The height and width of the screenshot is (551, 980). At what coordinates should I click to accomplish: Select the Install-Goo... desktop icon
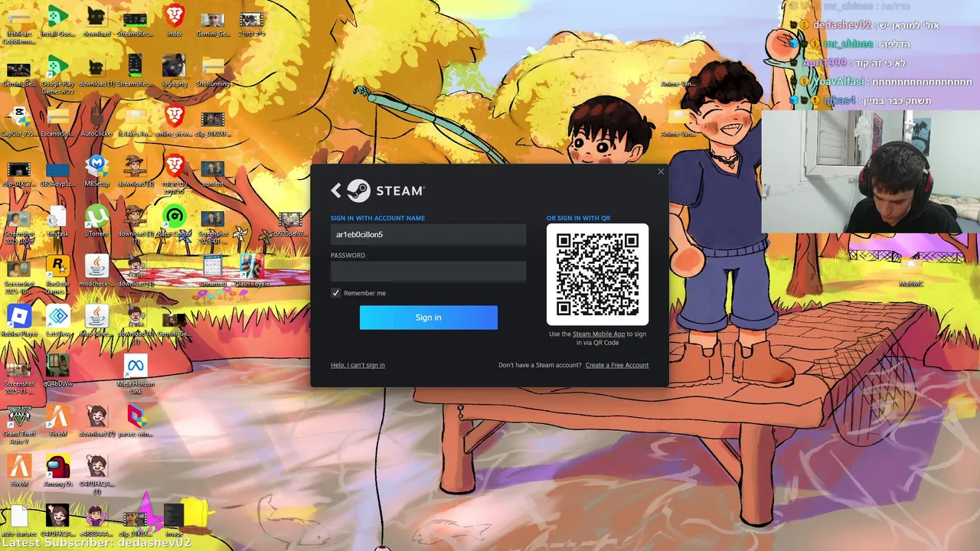[x=57, y=21]
